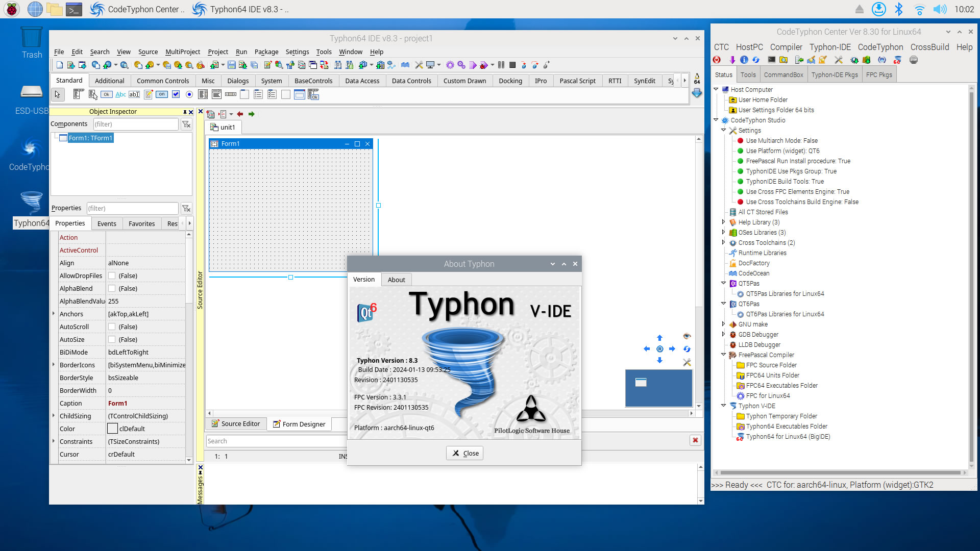Collapse the Host Computer tree node
This screenshot has height=551, width=980.
coord(716,89)
